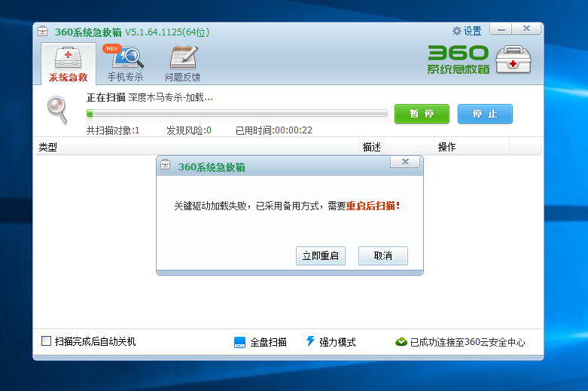Screen dimensions: 588x391
Task: Click the 360 系统急救箱 first-aid logo
Action: point(479,60)
